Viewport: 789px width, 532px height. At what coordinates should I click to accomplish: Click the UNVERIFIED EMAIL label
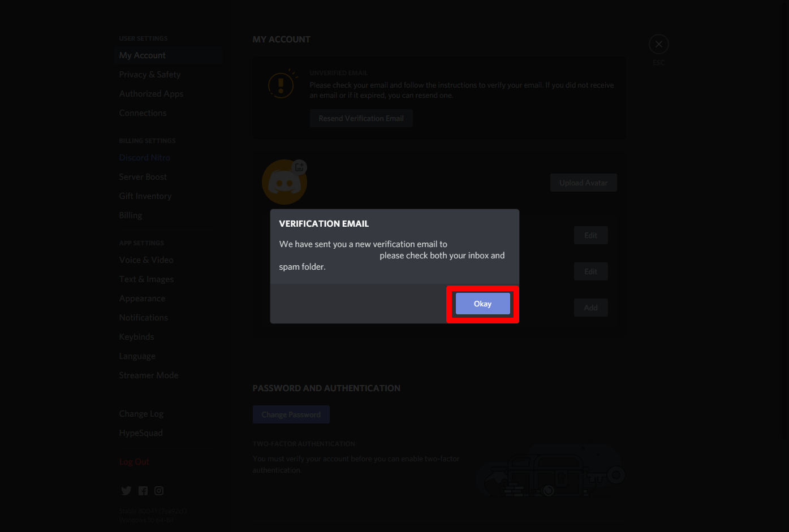pos(338,73)
